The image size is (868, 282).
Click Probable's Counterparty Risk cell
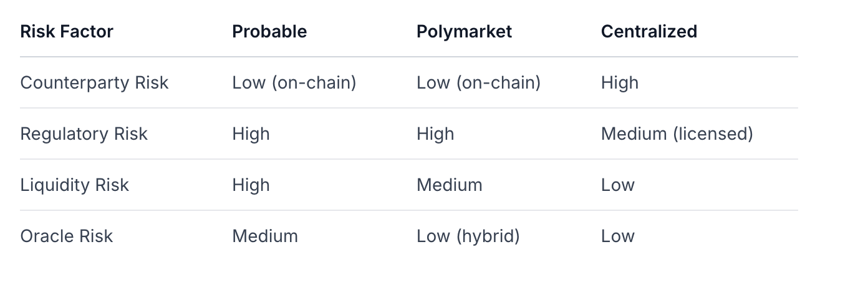click(294, 83)
